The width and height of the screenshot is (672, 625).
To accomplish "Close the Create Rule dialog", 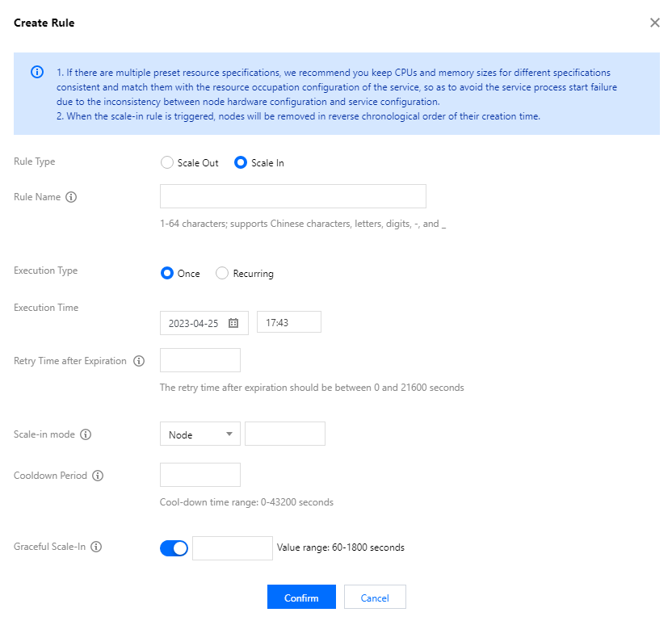I will [654, 23].
